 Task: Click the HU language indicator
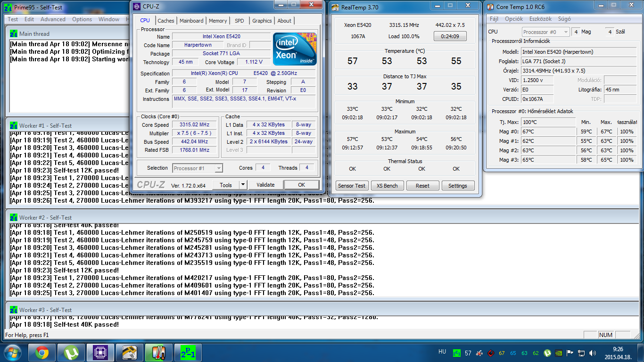click(x=442, y=352)
